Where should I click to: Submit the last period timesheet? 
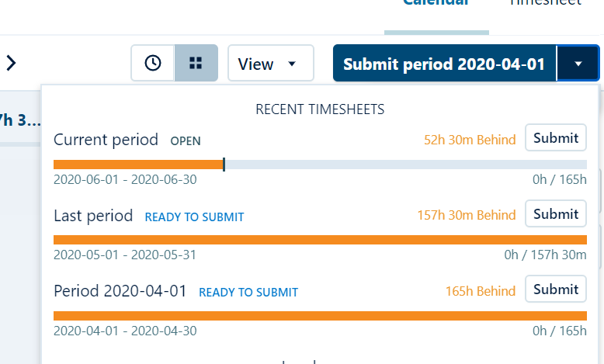tap(555, 213)
